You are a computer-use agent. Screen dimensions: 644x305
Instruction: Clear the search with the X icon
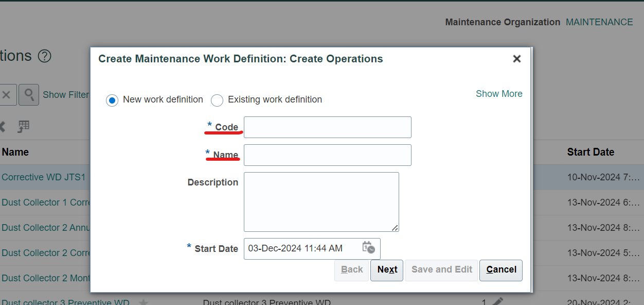[x=8, y=94]
